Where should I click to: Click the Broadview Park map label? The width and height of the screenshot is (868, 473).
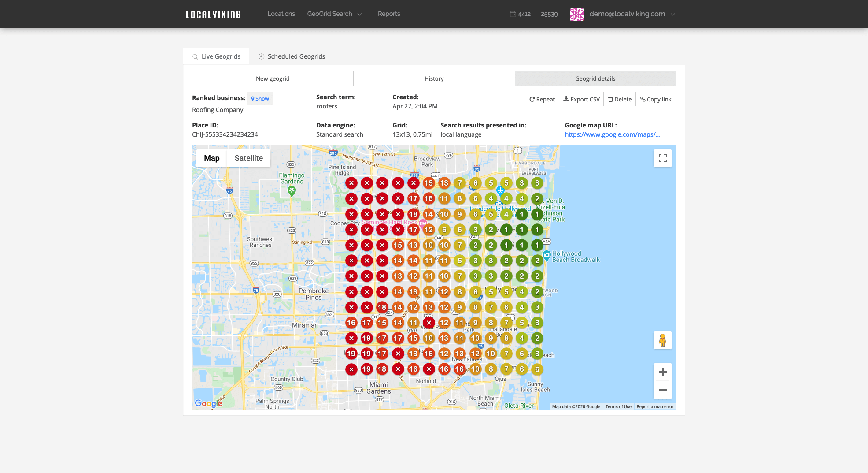427,162
